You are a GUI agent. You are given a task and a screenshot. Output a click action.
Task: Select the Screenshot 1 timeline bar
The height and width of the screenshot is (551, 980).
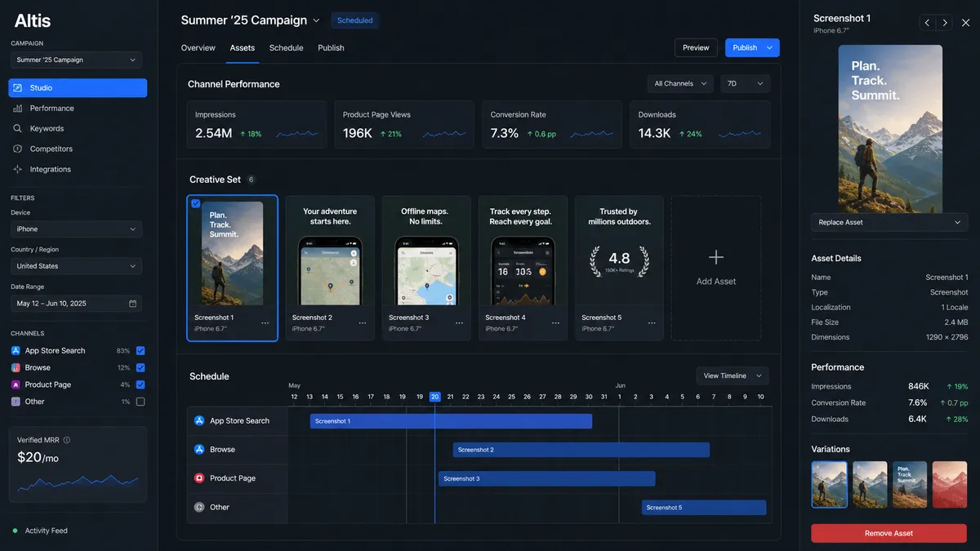(x=451, y=421)
